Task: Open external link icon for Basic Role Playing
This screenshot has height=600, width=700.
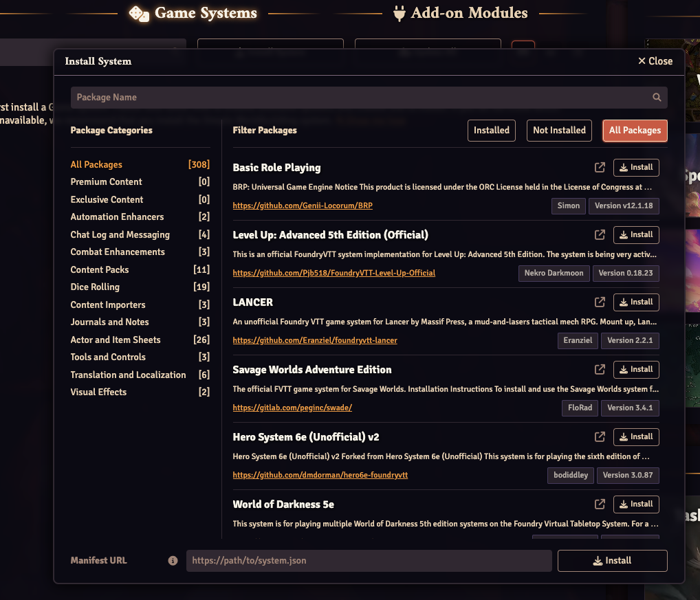Action: point(599,166)
